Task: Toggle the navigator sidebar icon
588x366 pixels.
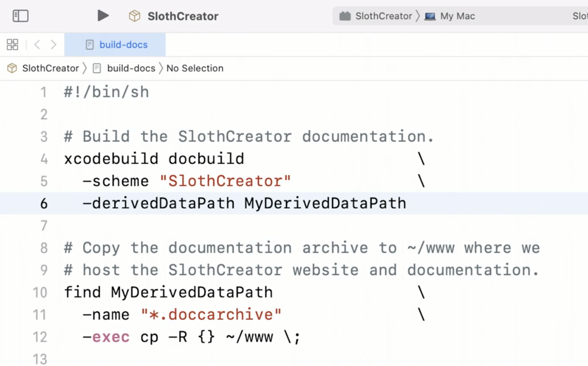Action: tap(20, 16)
